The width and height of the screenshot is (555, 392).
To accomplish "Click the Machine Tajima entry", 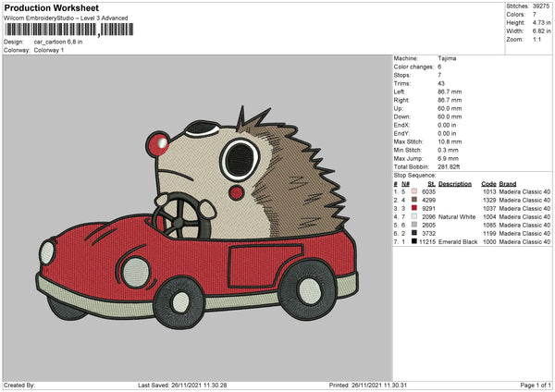I will tap(446, 58).
